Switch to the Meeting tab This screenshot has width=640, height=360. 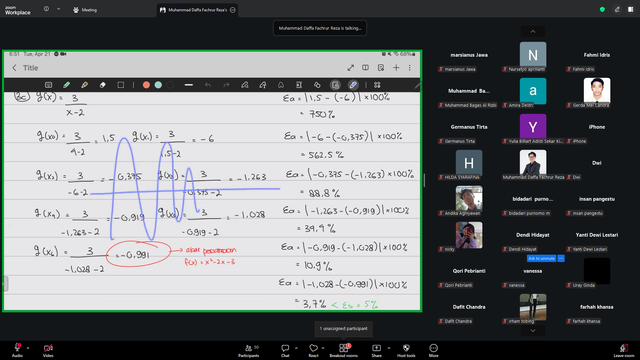85,10
